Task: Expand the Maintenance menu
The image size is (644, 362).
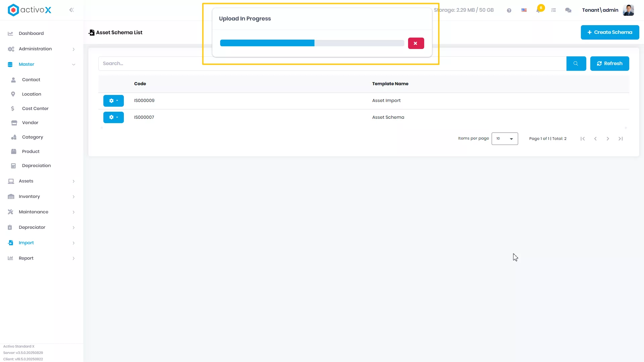Action: click(42, 212)
